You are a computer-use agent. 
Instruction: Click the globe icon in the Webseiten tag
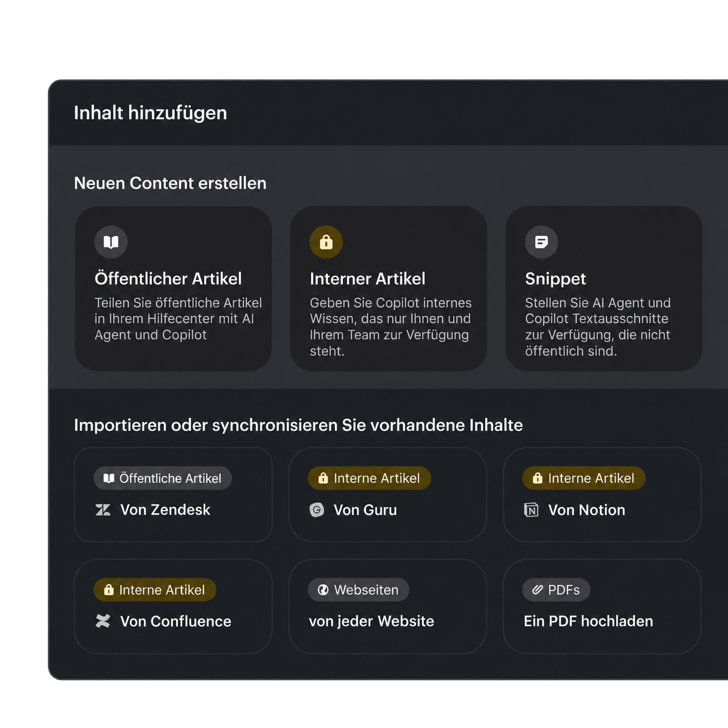point(323,589)
